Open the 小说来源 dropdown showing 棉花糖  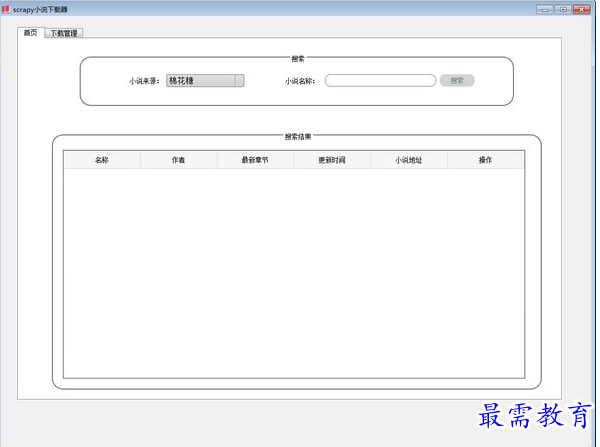pos(205,80)
